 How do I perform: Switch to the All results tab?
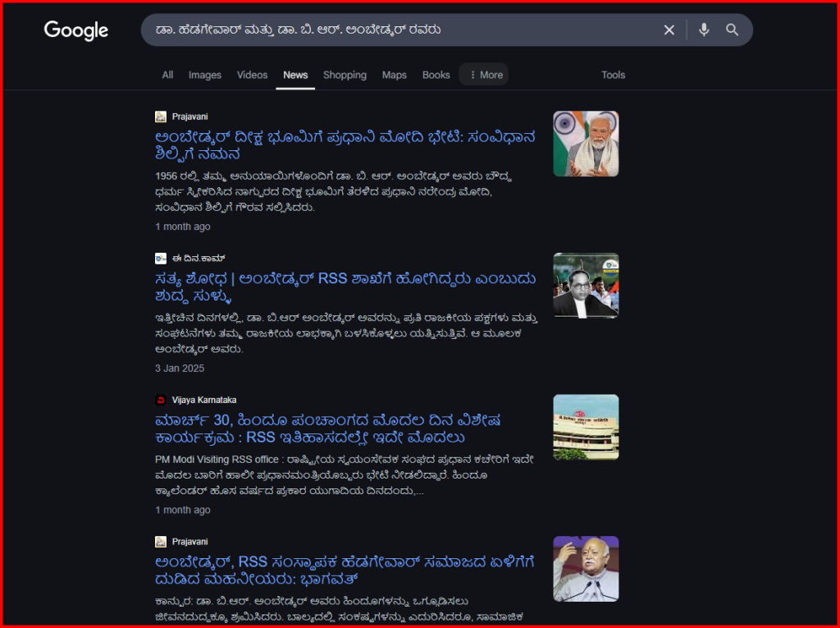pyautogui.click(x=167, y=75)
